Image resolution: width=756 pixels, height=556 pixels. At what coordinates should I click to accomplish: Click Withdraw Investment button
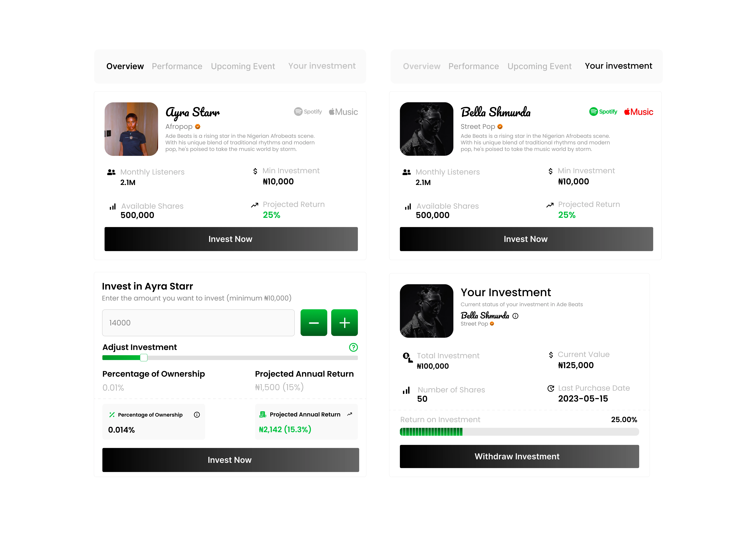(x=519, y=456)
